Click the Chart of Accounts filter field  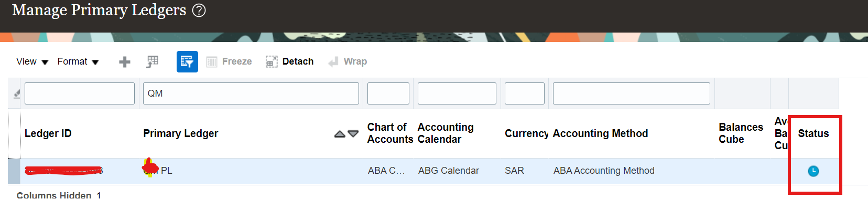pos(388,93)
